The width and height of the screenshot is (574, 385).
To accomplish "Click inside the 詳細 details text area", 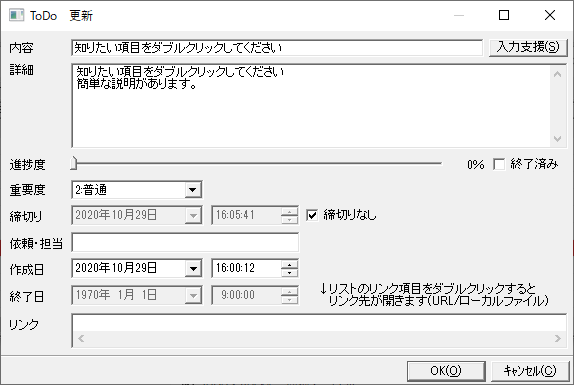I will click(311, 106).
